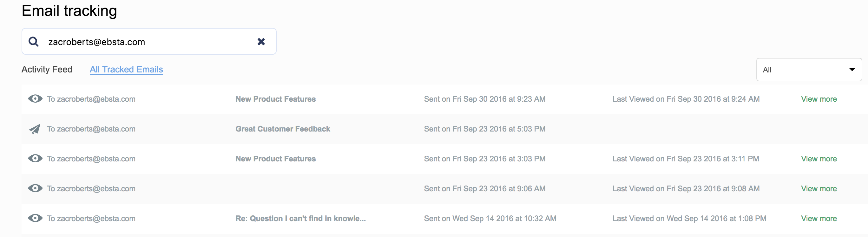Open View more for Sep 14 email

819,219
